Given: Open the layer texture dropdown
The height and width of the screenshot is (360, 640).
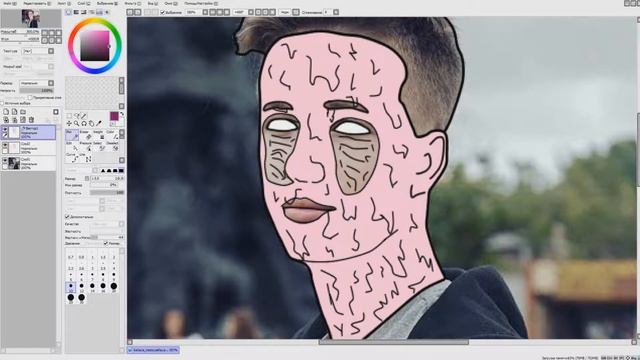Looking at the screenshot, I should 38,51.
